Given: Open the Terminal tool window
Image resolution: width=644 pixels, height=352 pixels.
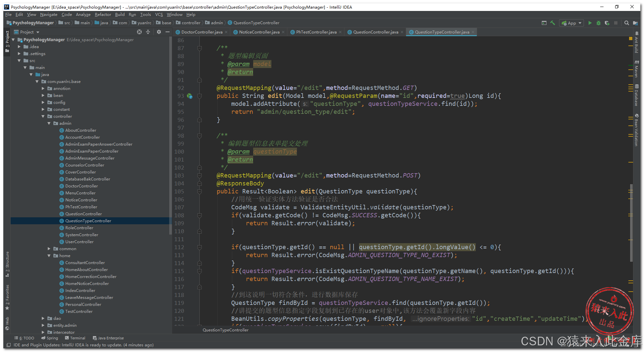Looking at the screenshot, I should 75,338.
